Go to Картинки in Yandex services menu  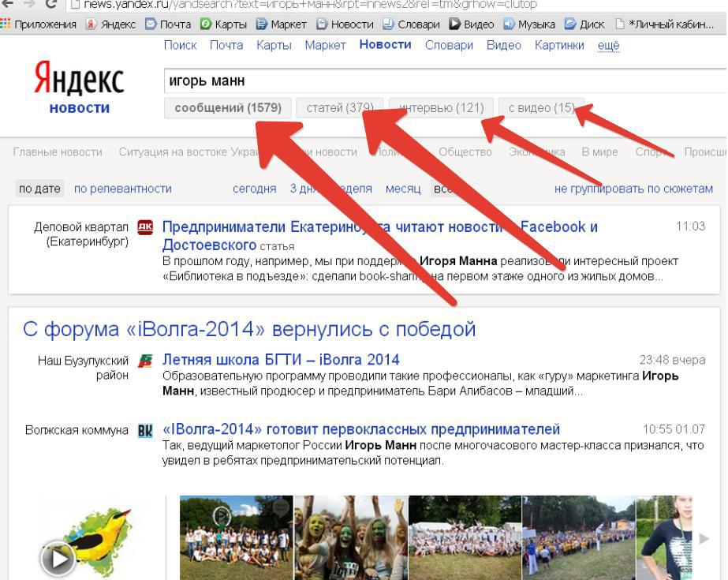coord(559,45)
